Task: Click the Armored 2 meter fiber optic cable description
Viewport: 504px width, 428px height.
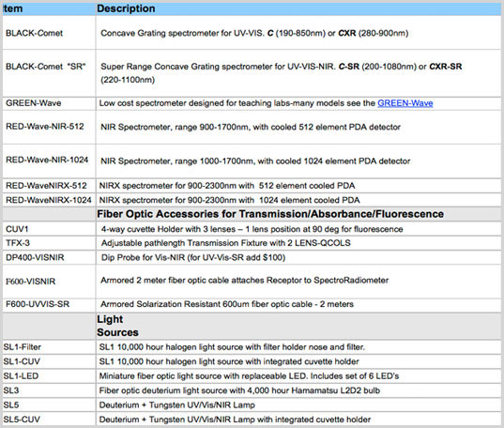Action: click(x=245, y=281)
